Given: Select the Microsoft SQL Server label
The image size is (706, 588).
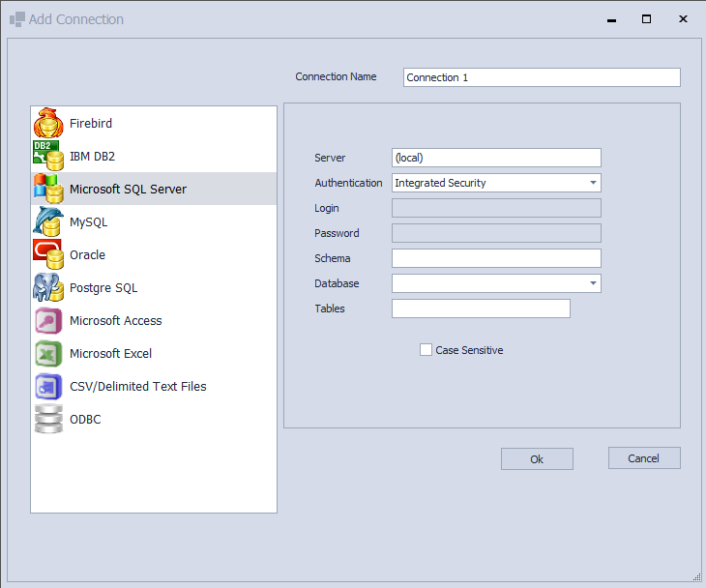Looking at the screenshot, I should (x=128, y=190).
